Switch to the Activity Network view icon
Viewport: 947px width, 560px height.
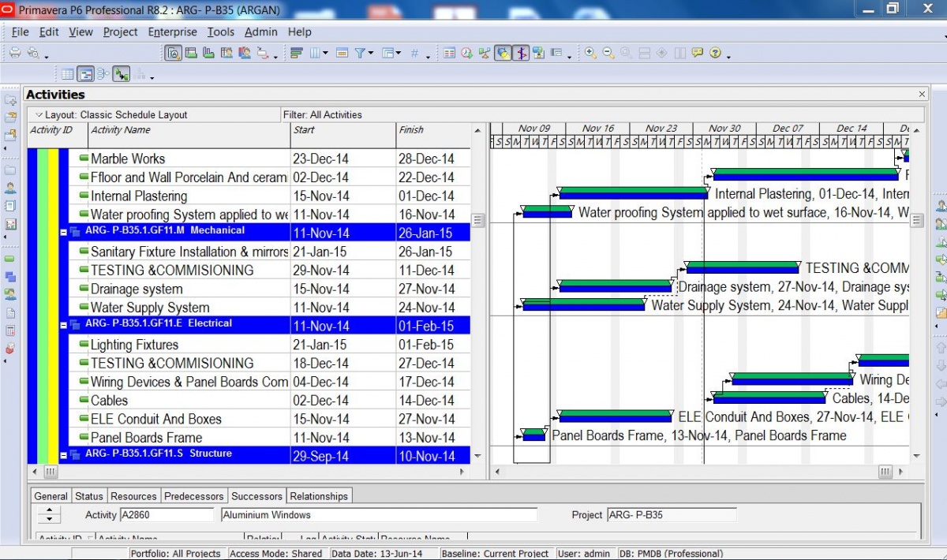(x=103, y=74)
